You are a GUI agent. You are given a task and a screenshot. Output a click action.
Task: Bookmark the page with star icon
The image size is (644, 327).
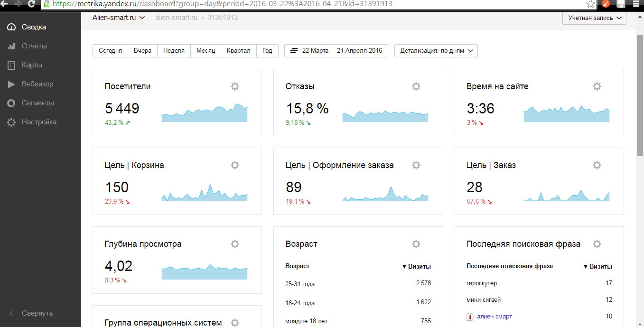pos(590,4)
